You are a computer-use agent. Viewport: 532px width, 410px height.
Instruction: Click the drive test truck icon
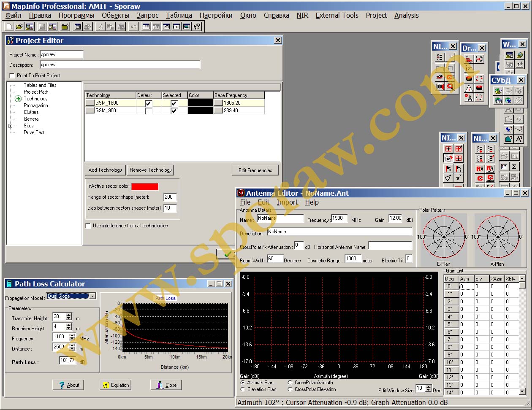coord(469,59)
